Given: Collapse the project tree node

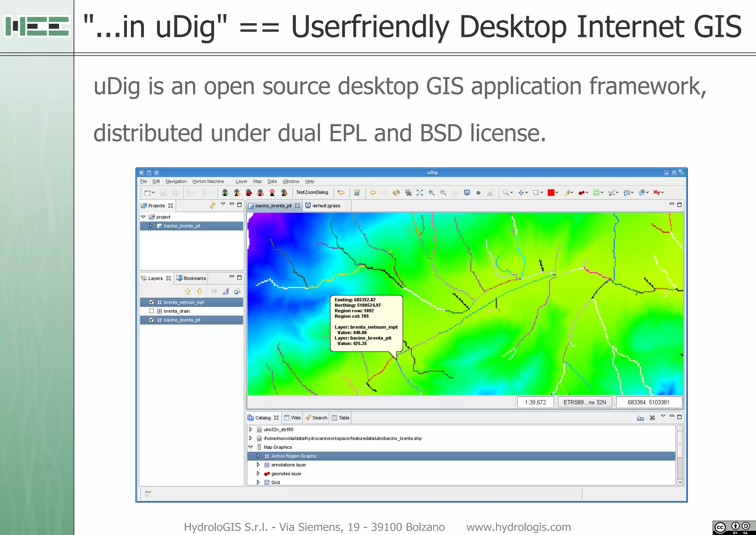Looking at the screenshot, I should point(143,217).
